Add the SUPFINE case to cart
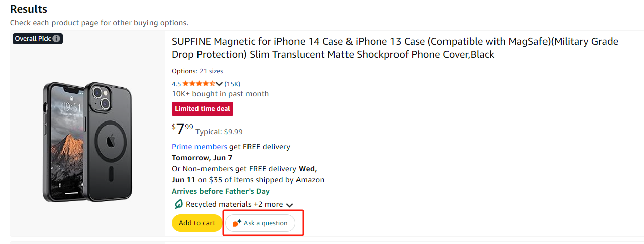644x244 pixels. pos(197,223)
